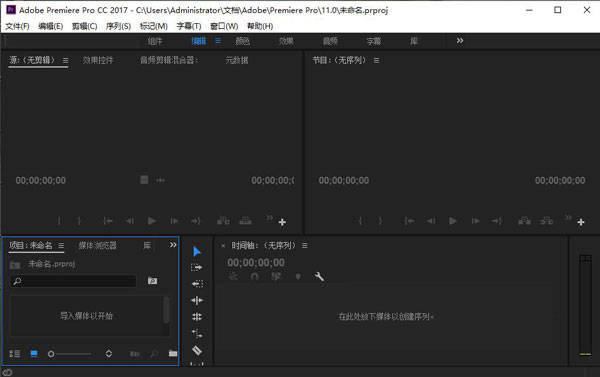Screen dimensions: 600x377
Task: Select the Razor tool
Action: tap(197, 350)
